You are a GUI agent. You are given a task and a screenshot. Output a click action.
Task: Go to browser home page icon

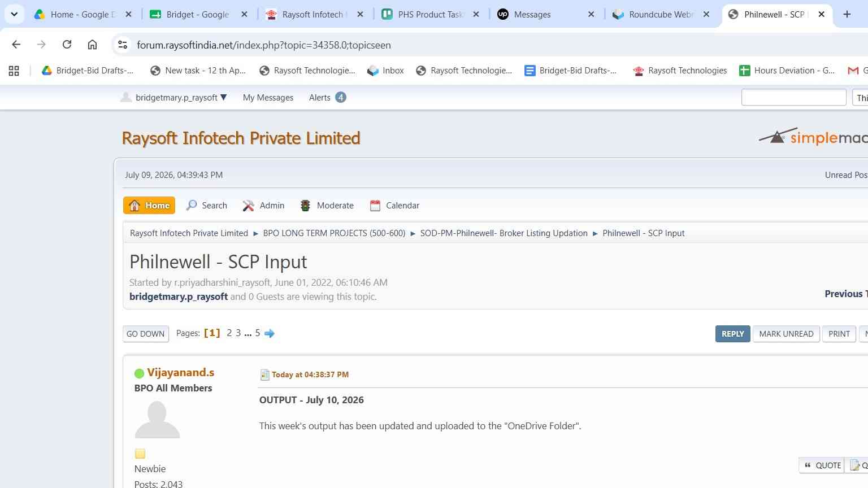pos(92,45)
